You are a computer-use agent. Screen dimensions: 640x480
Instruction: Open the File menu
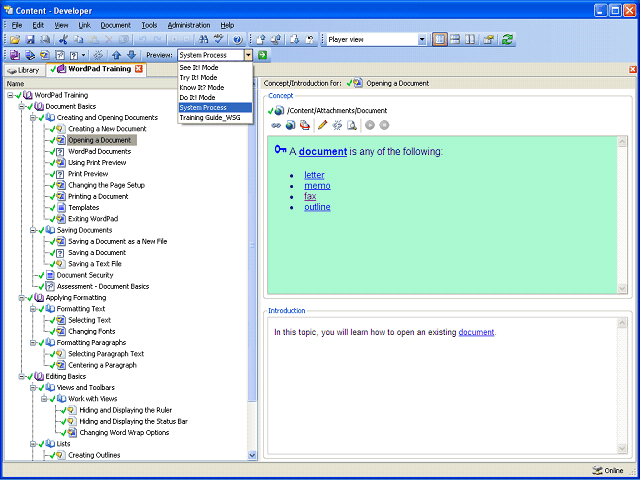(x=17, y=25)
